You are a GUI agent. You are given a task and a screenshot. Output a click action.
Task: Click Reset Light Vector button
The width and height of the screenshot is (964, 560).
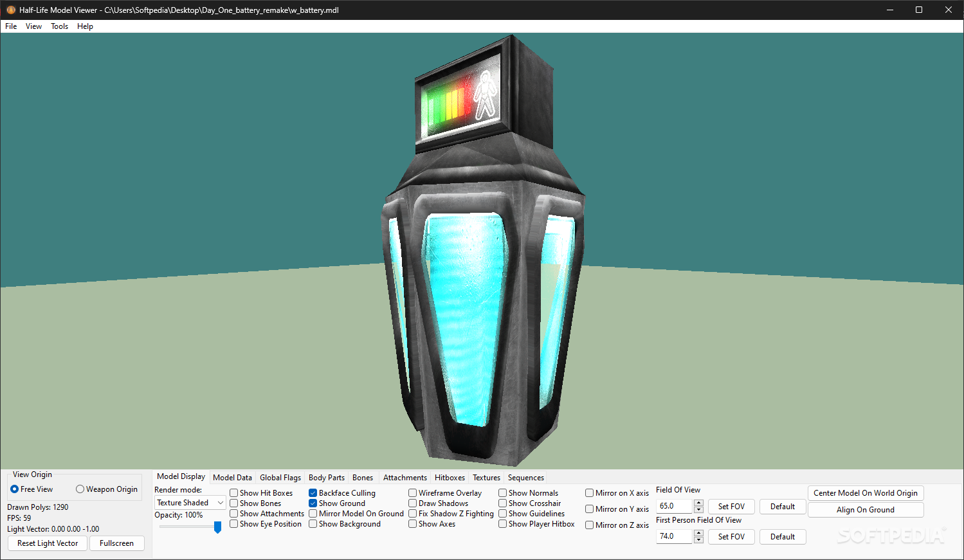pyautogui.click(x=48, y=543)
